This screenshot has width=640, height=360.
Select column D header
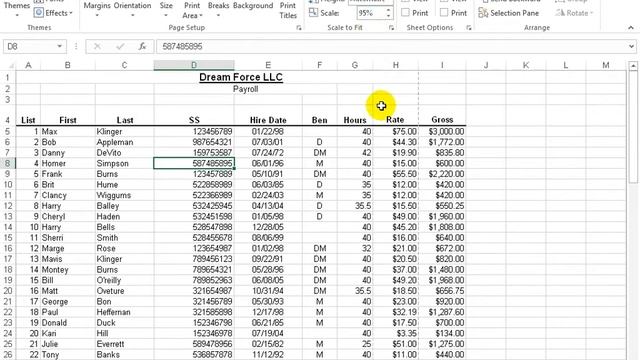point(194,65)
